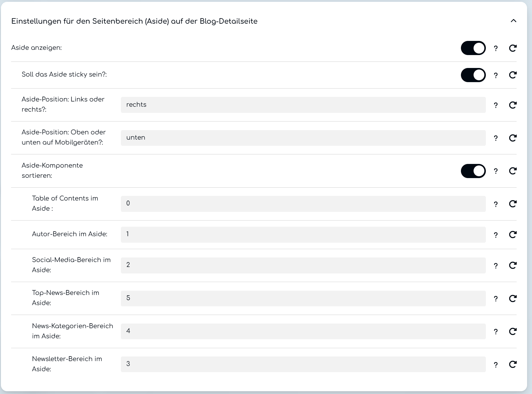Reset the sticky Aside setting
Viewport: 532px width, 394px height.
[x=513, y=75]
